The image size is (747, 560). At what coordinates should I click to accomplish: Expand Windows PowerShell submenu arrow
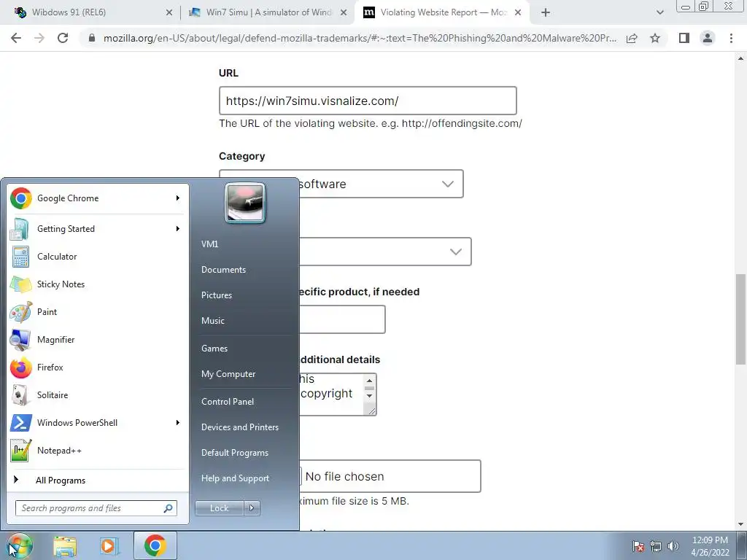[178, 423]
